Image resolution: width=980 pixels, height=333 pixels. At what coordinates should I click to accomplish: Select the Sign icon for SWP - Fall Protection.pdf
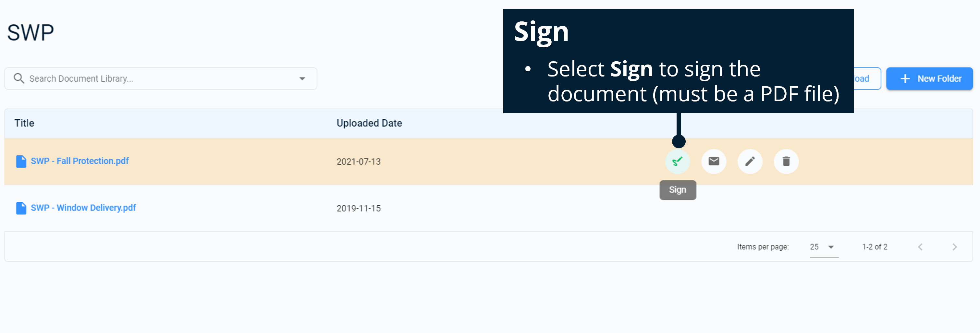click(678, 161)
